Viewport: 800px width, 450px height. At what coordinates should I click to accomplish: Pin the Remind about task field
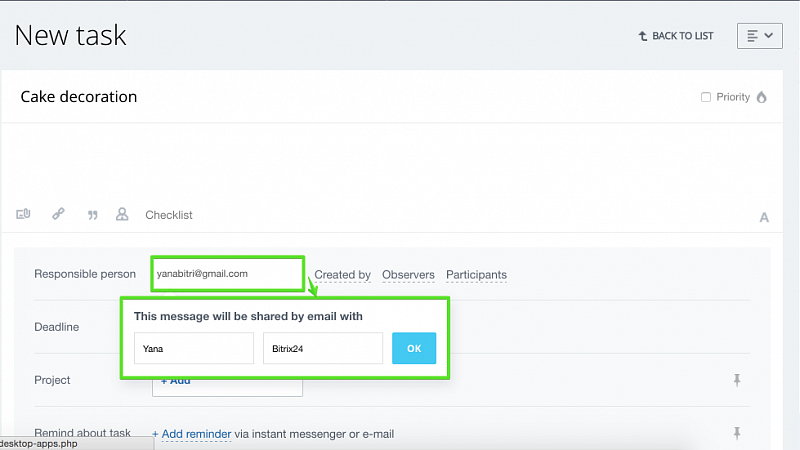(x=737, y=433)
